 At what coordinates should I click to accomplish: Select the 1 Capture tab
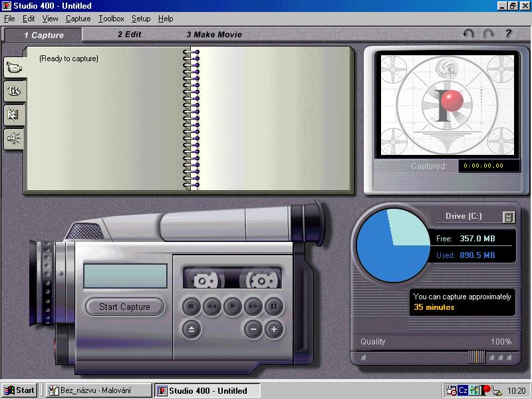pyautogui.click(x=43, y=35)
